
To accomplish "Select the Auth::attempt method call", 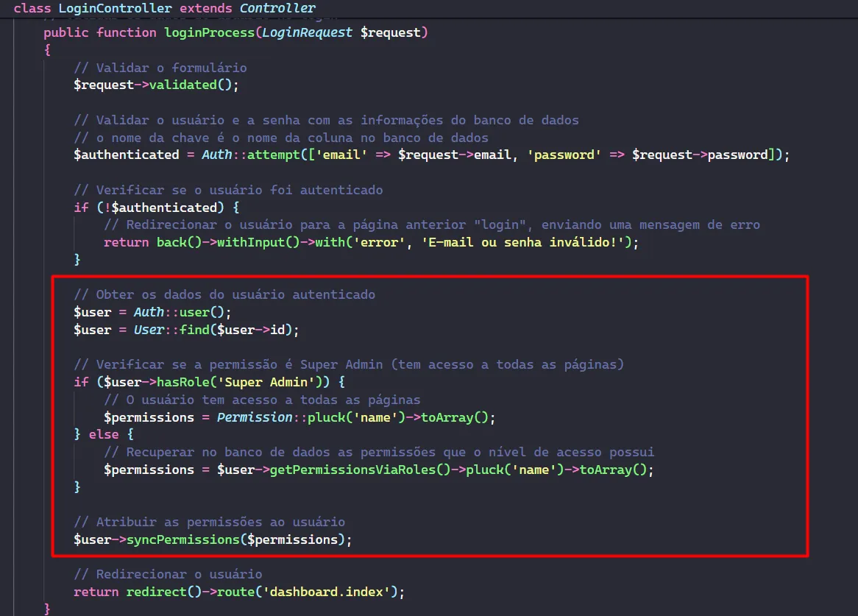I will (244, 155).
